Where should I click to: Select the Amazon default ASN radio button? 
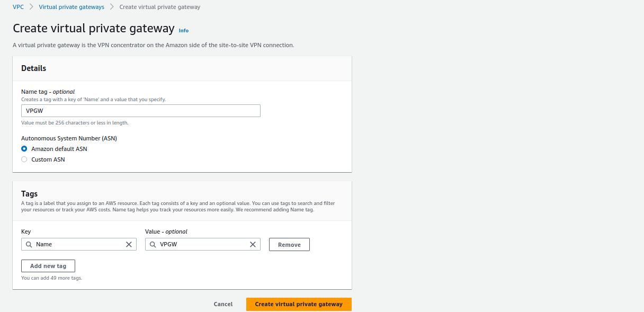click(24, 149)
